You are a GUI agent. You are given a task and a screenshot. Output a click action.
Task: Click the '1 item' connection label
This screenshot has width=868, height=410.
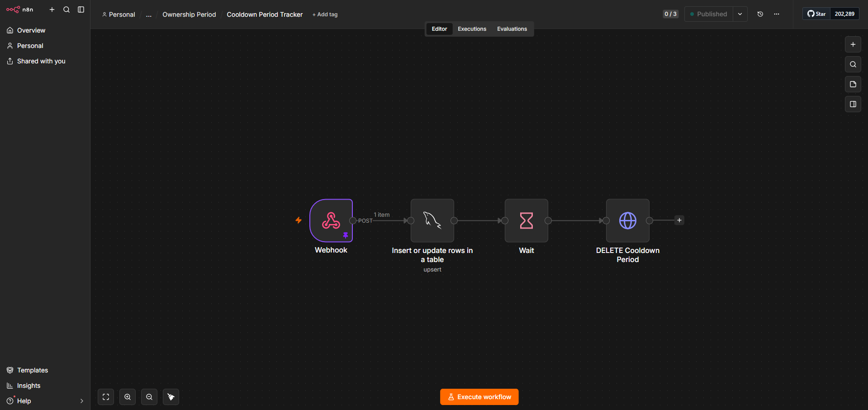382,215
